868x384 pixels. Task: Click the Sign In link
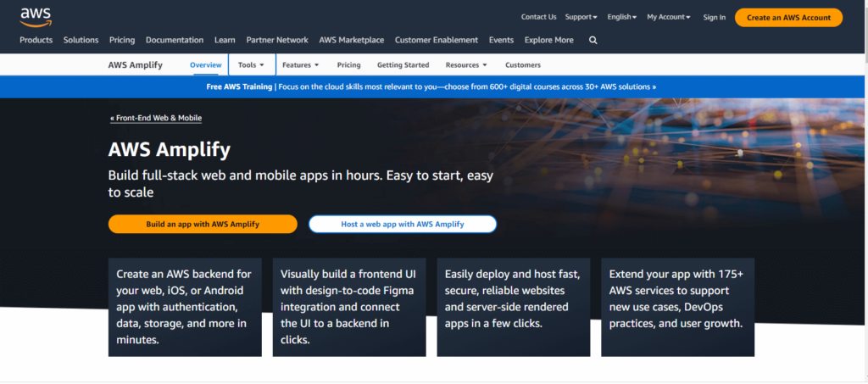tap(714, 17)
